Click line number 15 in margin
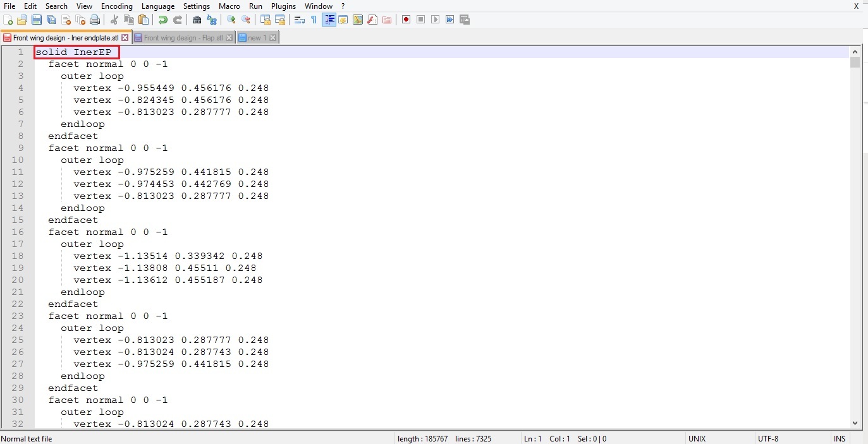Screen dimensions: 868x444 tap(17, 220)
